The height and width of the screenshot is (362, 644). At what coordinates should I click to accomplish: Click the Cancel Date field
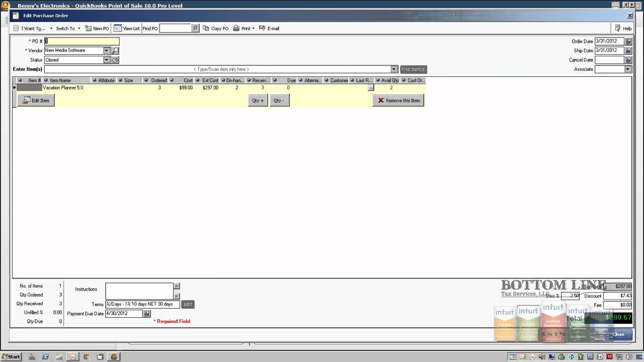tap(609, 60)
